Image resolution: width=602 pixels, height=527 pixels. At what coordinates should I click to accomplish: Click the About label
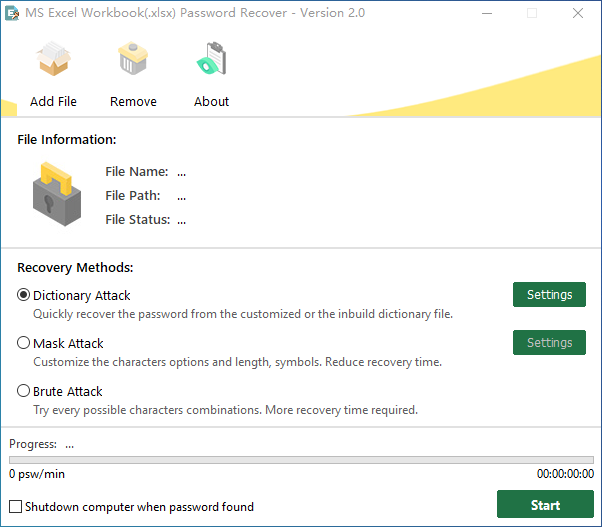(x=211, y=102)
